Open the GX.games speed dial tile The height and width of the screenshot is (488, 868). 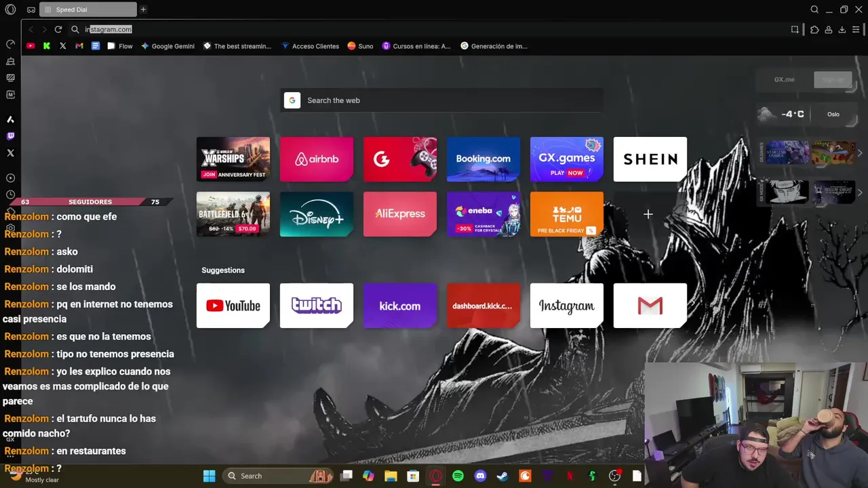[567, 159]
